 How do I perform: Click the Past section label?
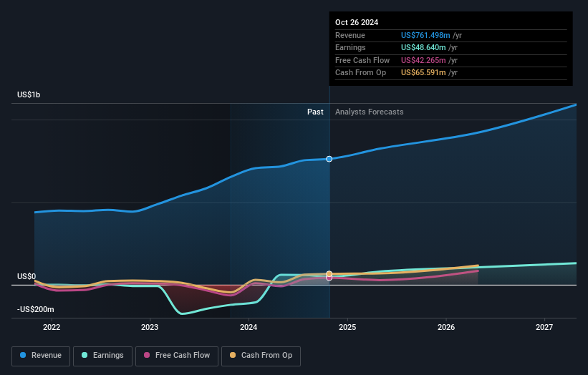[x=315, y=112]
